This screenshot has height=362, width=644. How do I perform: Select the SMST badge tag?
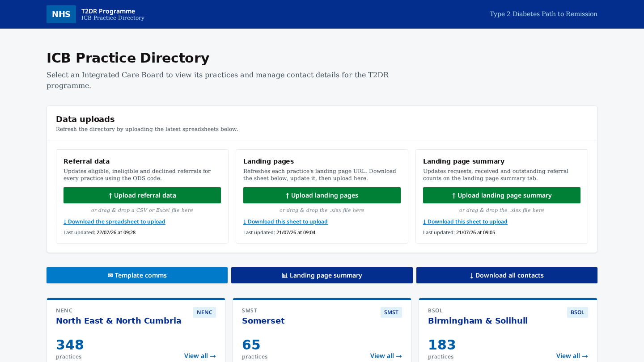point(391,312)
